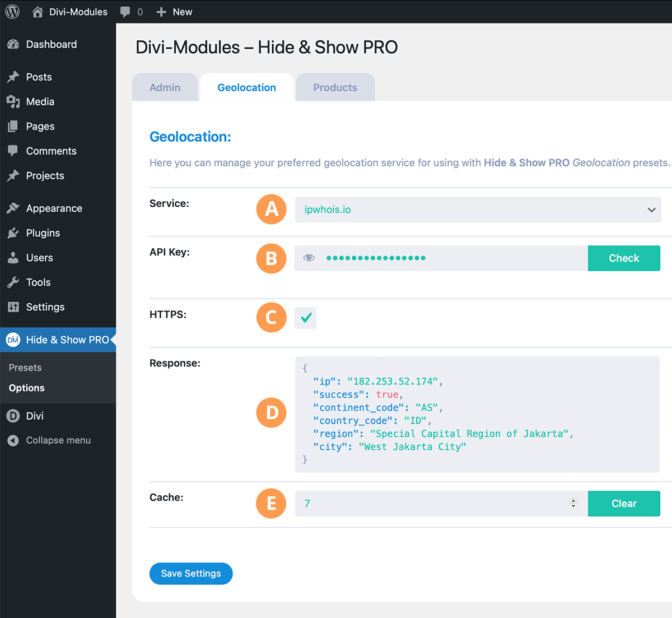Open the Products tab
672x618 pixels.
point(335,87)
